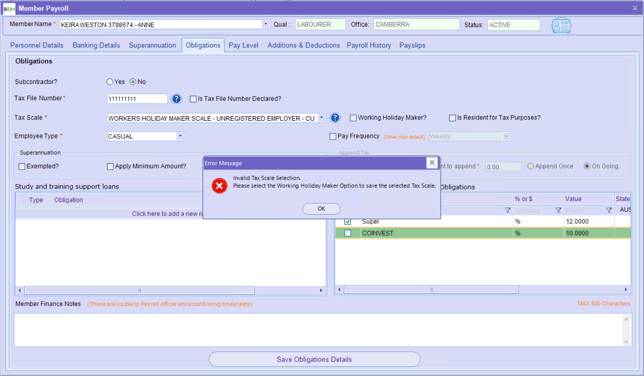Open the Payroll History tab

[369, 45]
